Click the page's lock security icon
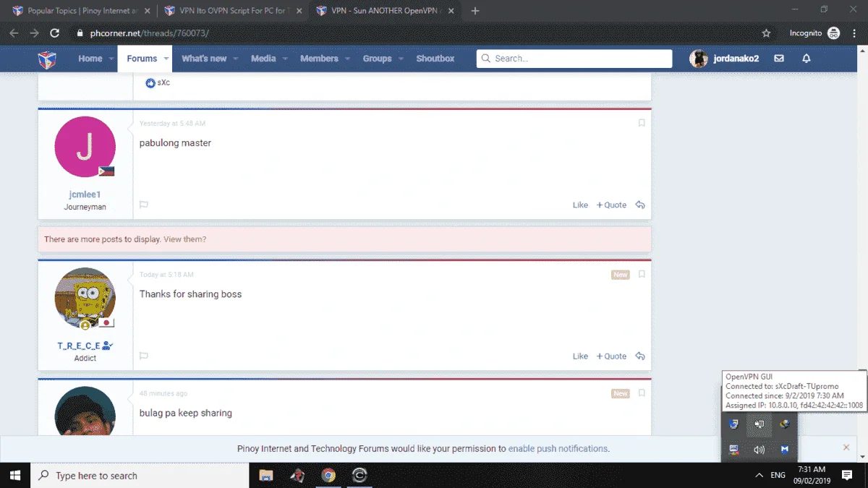The width and height of the screenshot is (868, 488). 80,33
